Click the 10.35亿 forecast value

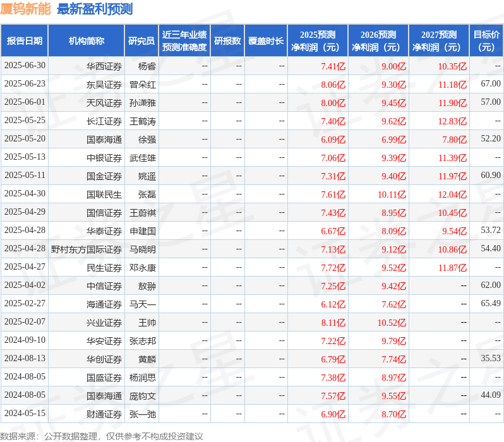452,66
